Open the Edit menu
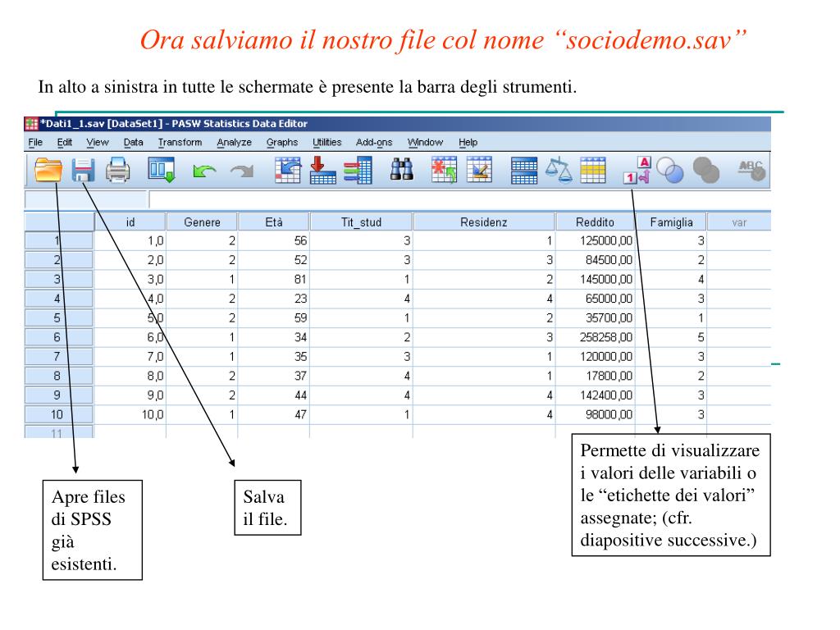 pos(64,143)
